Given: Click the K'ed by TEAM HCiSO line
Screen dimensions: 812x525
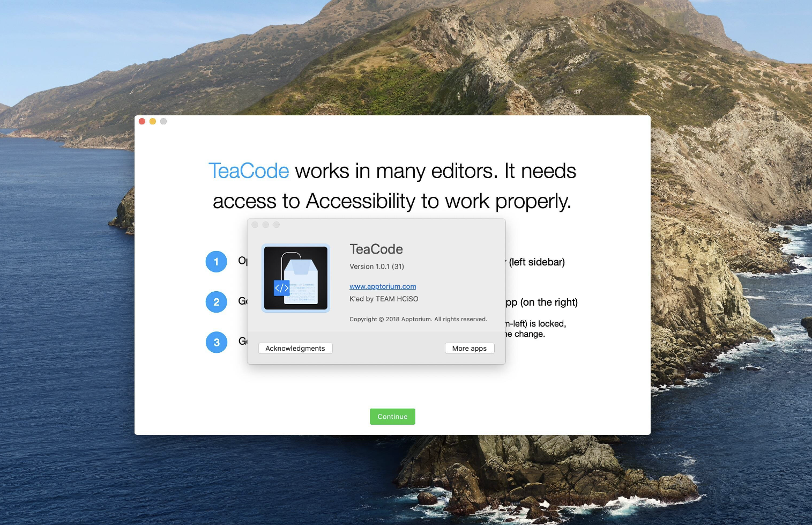Looking at the screenshot, I should 384,299.
